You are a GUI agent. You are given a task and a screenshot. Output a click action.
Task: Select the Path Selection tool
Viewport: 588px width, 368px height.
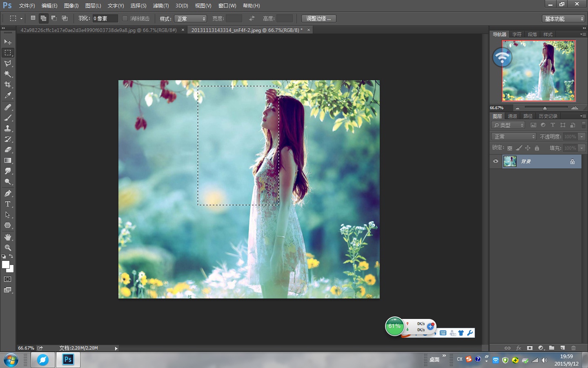(8, 215)
